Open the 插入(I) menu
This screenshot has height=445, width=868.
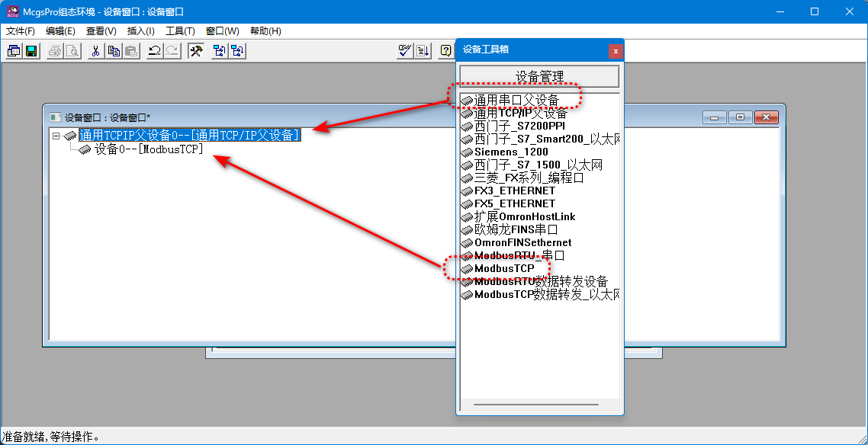click(x=140, y=31)
